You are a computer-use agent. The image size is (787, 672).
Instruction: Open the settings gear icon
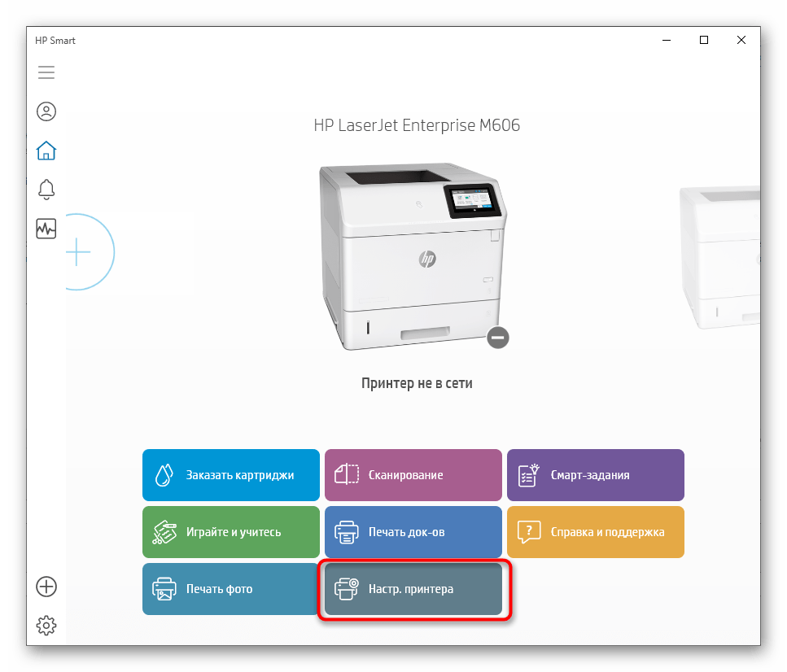click(x=46, y=625)
